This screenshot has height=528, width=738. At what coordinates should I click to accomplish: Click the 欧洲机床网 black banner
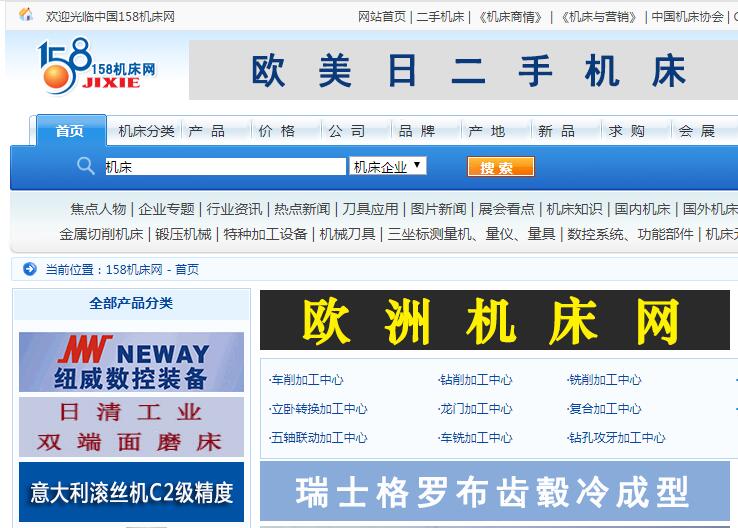494,320
